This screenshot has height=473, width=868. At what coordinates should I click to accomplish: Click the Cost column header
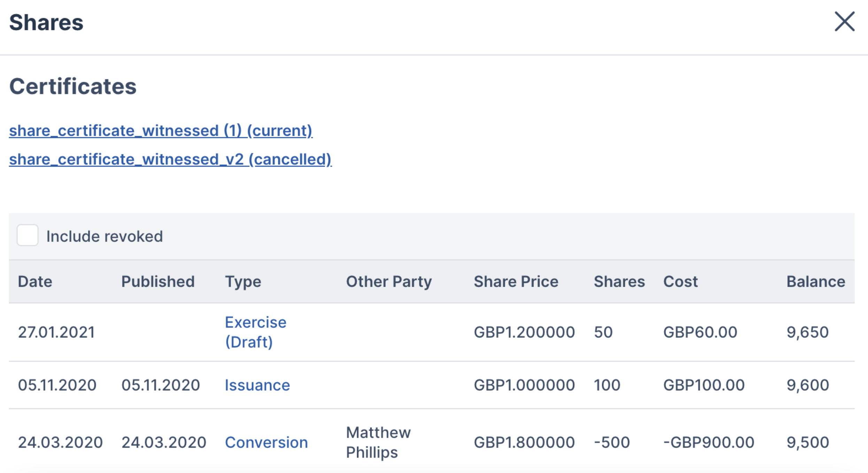point(680,281)
